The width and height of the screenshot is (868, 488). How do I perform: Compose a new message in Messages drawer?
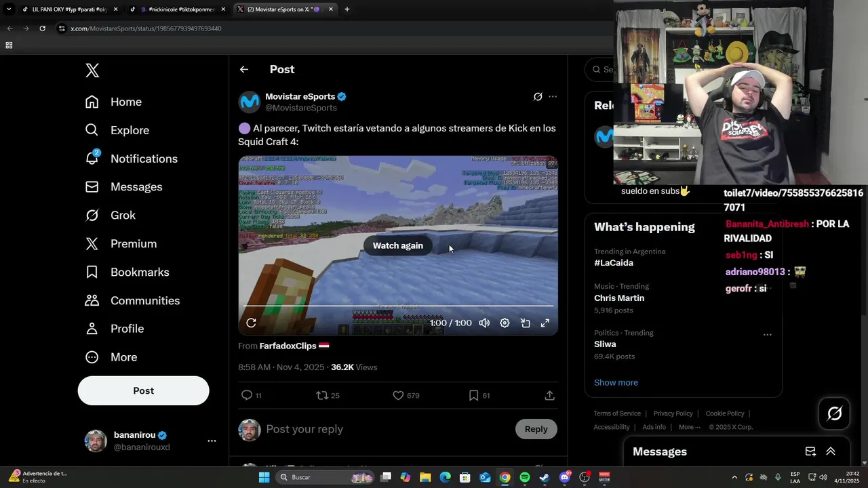810,451
